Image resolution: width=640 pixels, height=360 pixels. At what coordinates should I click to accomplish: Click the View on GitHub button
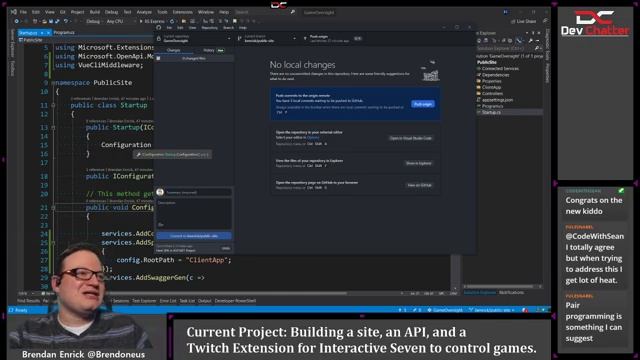(419, 185)
